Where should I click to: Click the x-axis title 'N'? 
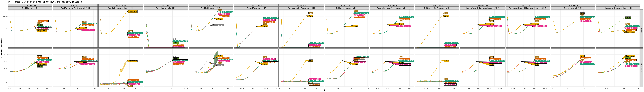pyautogui.click(x=324, y=90)
